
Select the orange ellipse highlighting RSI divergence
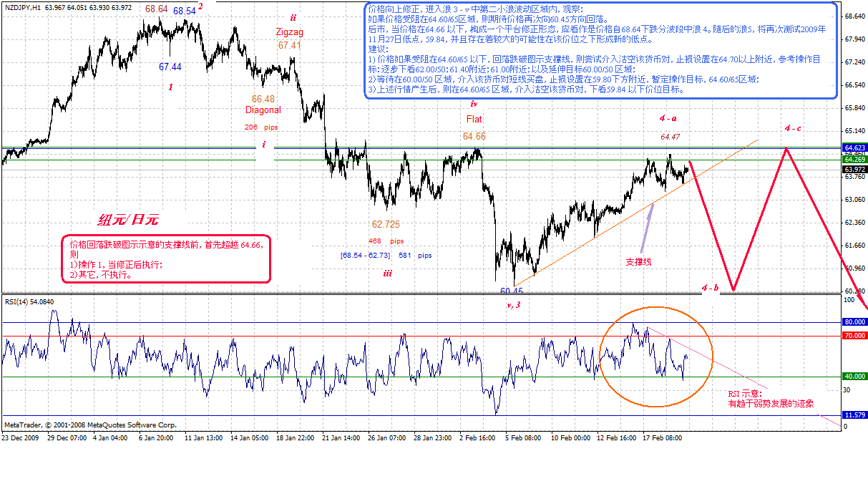click(655, 357)
